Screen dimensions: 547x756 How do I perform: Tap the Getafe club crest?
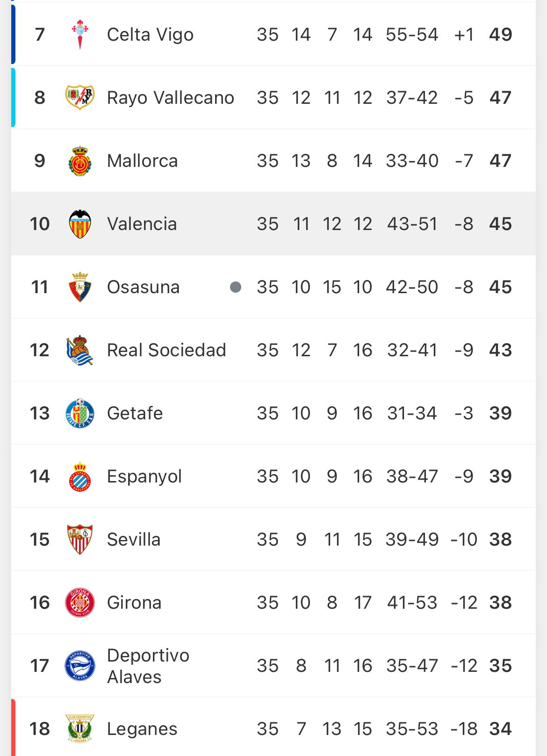pos(80,413)
